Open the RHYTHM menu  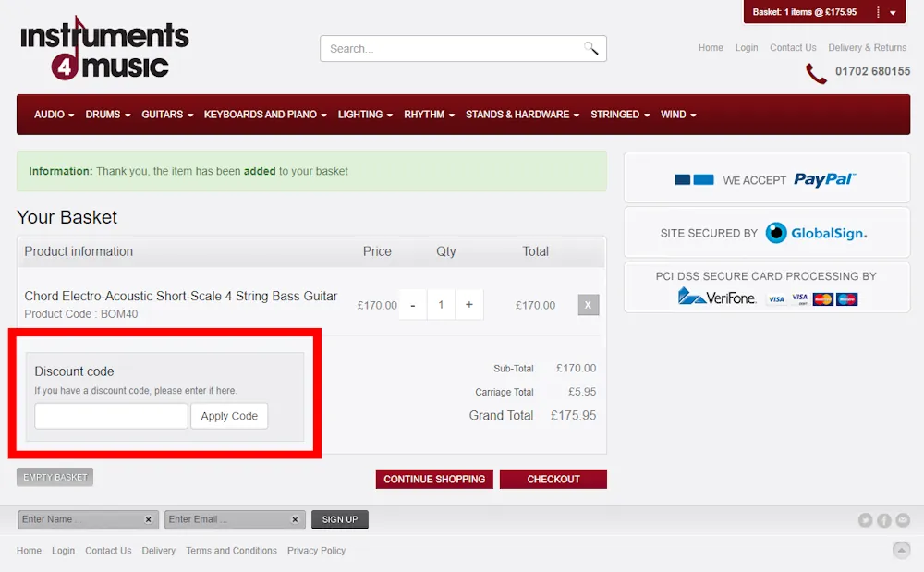click(429, 115)
